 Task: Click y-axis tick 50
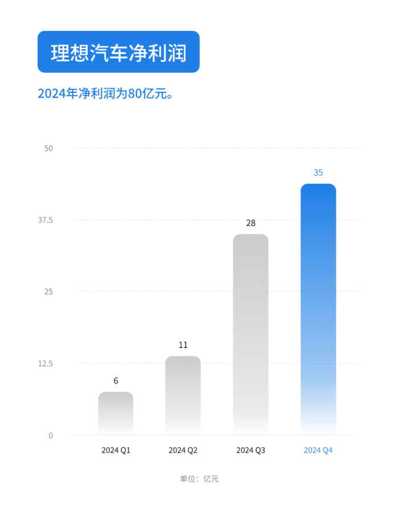48,148
